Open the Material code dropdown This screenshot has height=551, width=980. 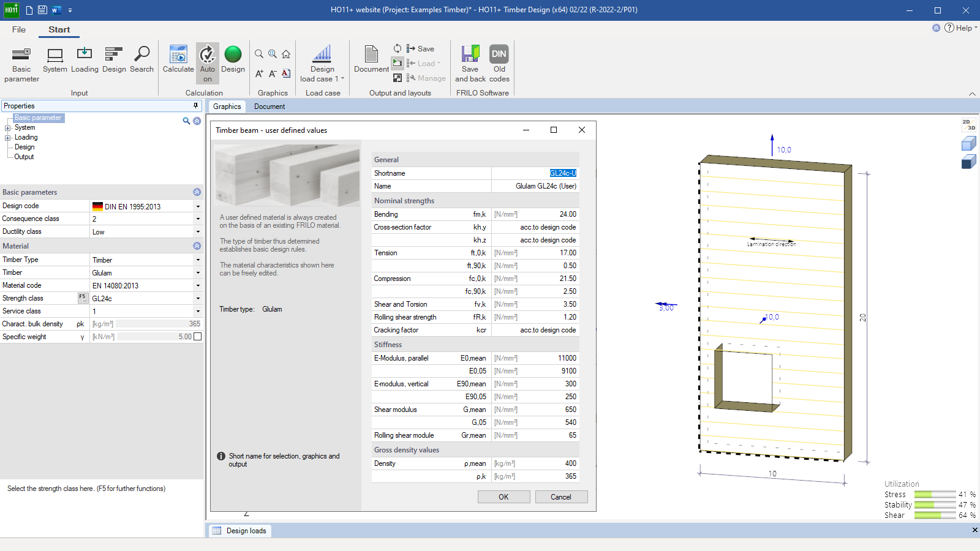[x=198, y=286]
